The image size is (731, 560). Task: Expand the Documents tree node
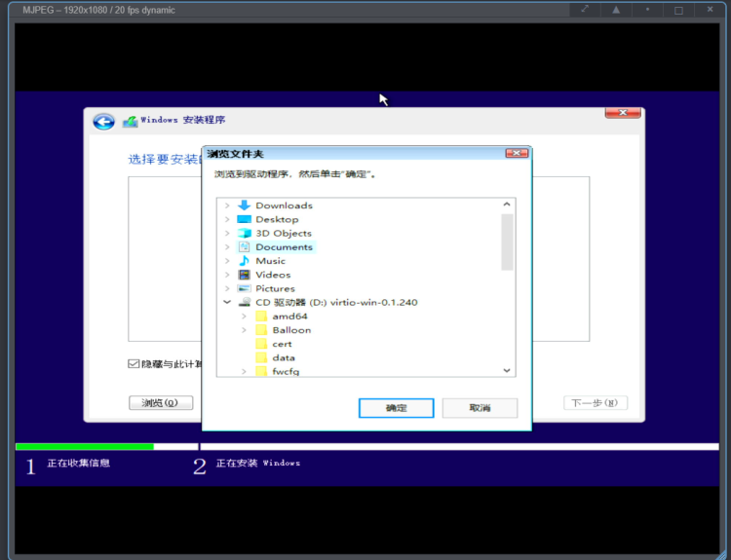point(227,247)
